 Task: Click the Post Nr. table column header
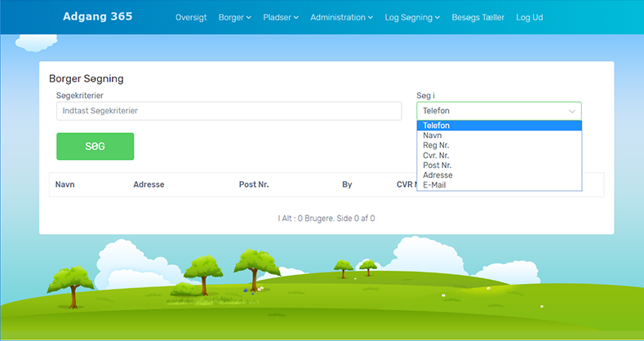pyautogui.click(x=254, y=184)
